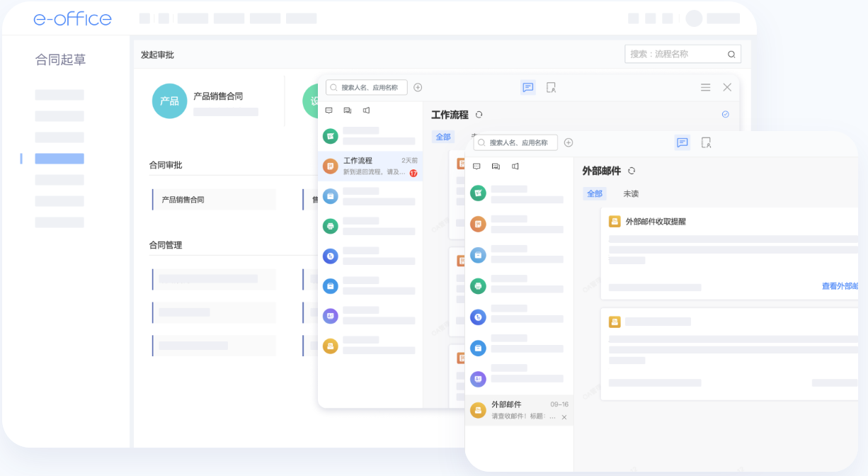Click the purple contact avatar in the external mail window's list
Viewport: 868px width, 476px height.
pos(478,379)
